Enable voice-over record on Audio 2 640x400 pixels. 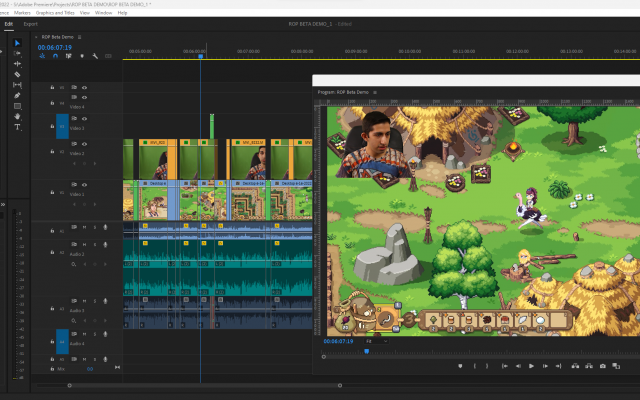tap(105, 244)
